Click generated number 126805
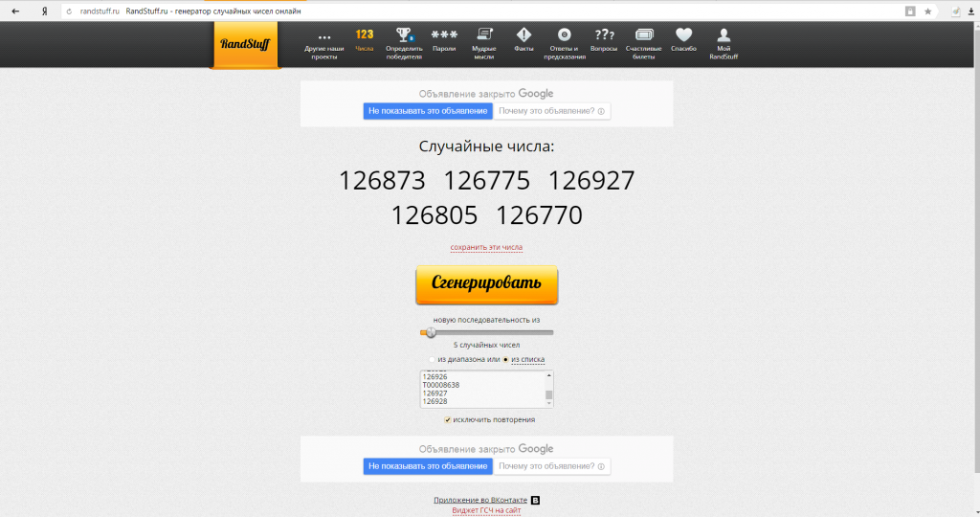 point(434,215)
